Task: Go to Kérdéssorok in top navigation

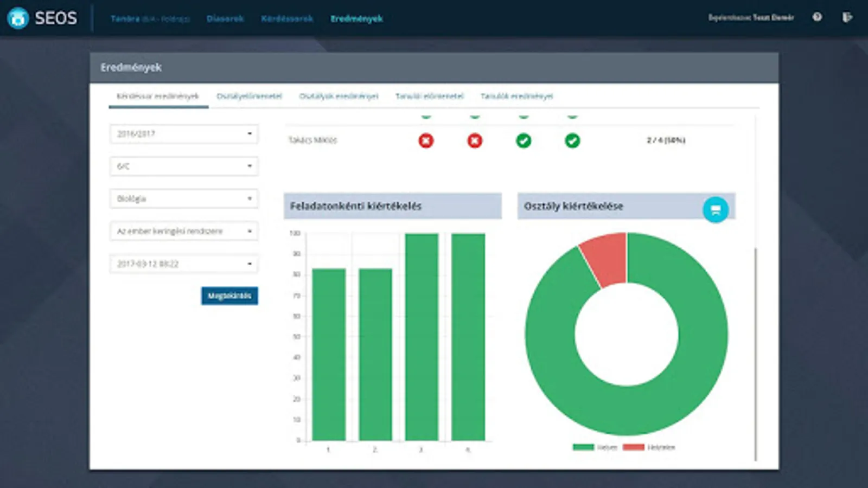Action: 287,18
